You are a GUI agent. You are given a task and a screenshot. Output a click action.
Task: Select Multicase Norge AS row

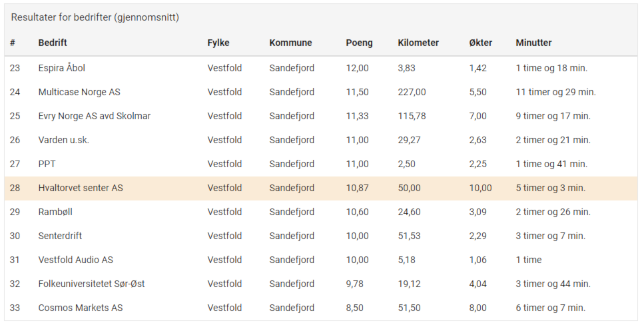click(321, 92)
